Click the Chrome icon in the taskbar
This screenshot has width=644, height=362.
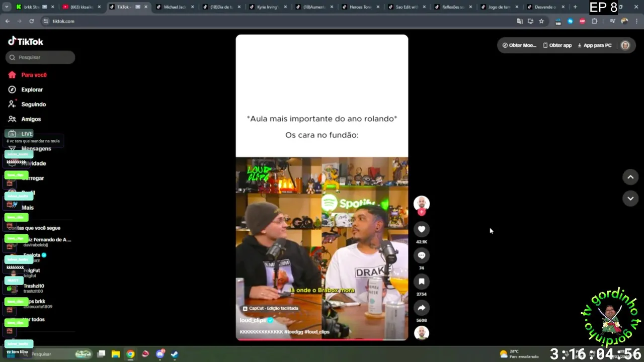pos(130,354)
